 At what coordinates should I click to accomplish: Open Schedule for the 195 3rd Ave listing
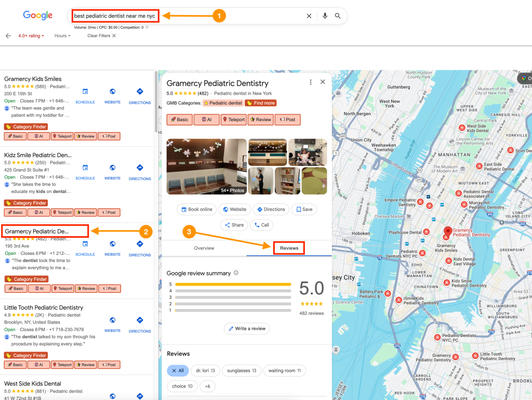85,248
